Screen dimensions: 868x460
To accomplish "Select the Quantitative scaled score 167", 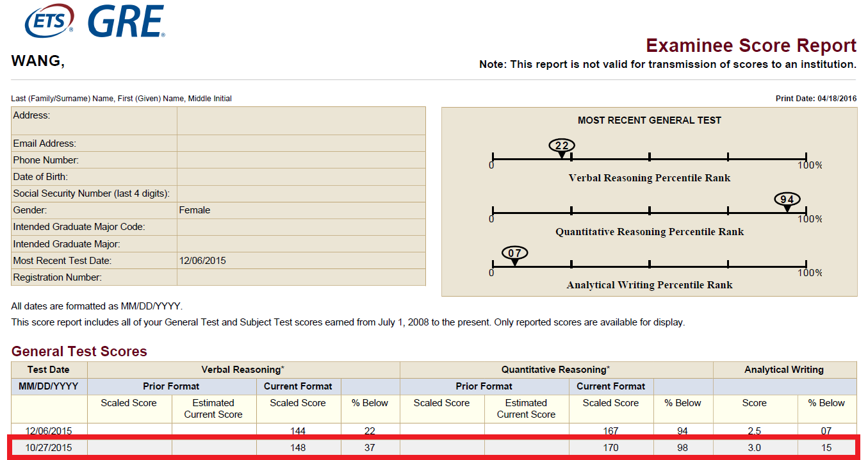I will [x=610, y=431].
